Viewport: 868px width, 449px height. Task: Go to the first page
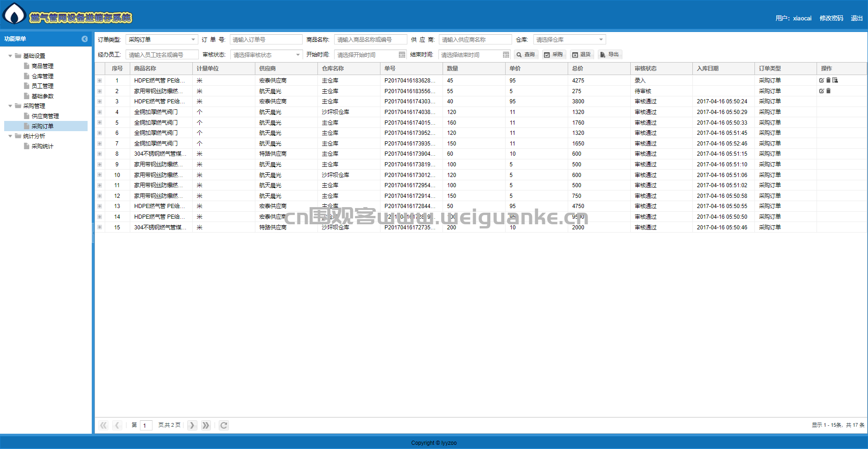coord(103,425)
